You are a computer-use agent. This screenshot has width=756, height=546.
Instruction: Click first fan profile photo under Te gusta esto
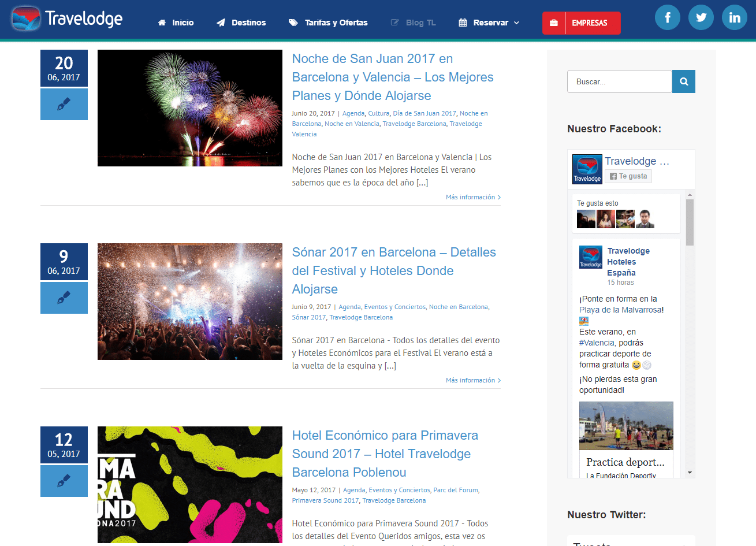(586, 219)
